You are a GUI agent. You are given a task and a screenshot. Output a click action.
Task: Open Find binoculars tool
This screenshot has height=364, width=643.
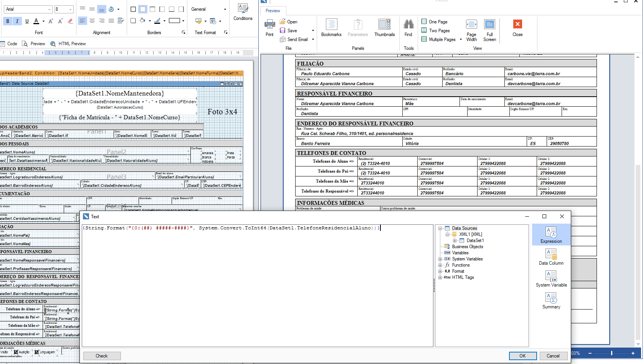tap(408, 28)
